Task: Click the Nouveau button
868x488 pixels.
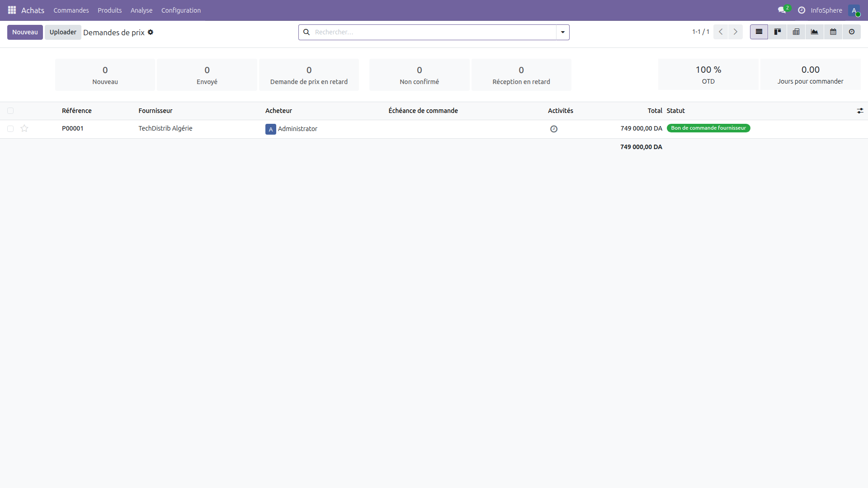Action: 25,32
